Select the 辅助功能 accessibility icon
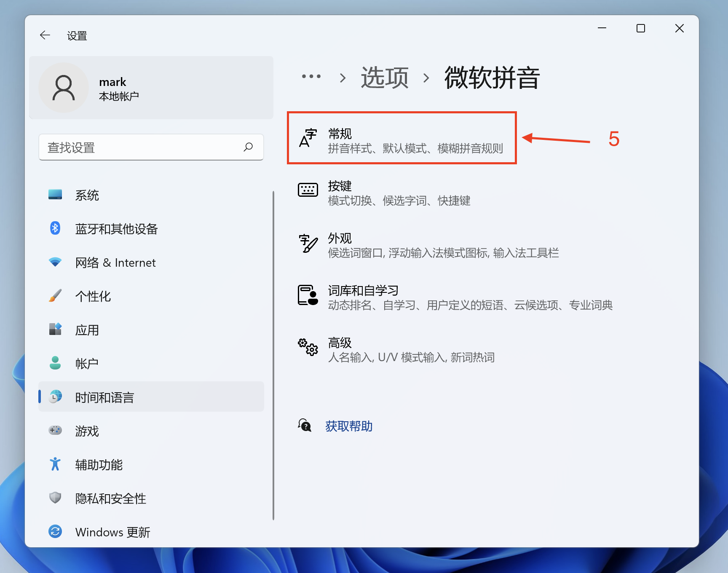 pyautogui.click(x=55, y=464)
